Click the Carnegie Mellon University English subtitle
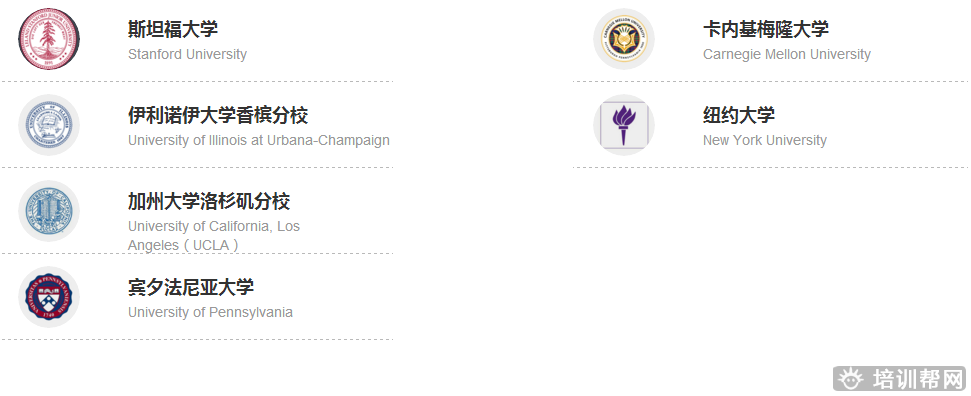 [786, 55]
